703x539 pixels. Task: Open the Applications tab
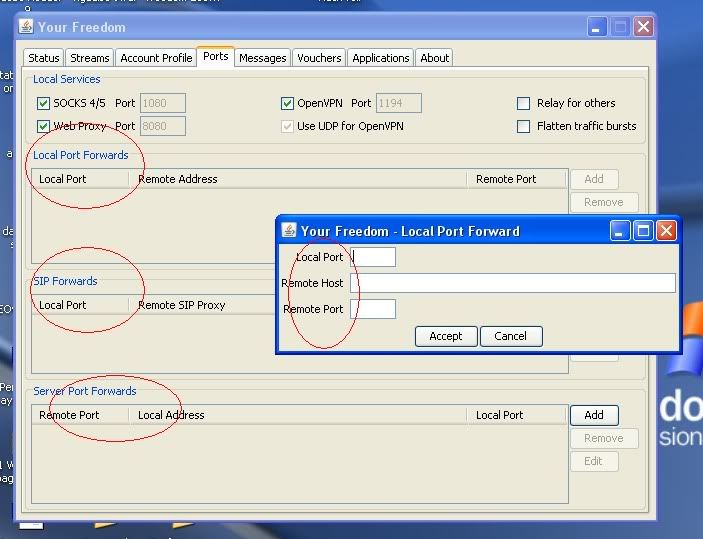[381, 58]
